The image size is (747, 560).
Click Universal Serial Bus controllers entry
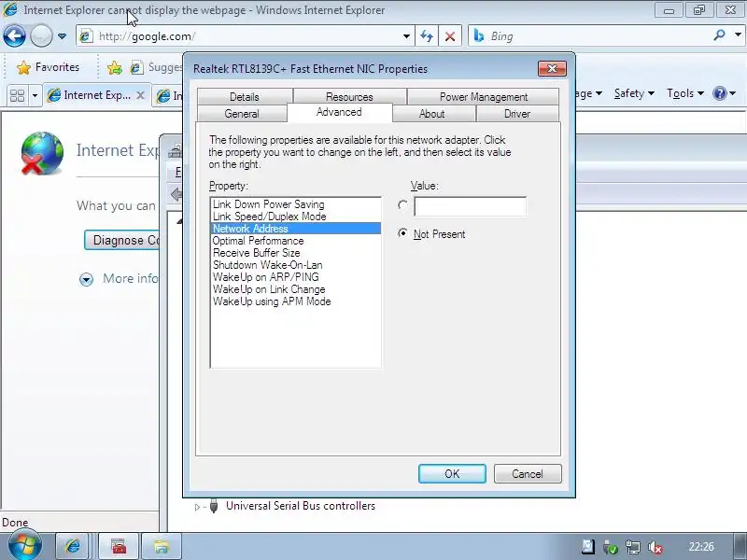tap(300, 506)
